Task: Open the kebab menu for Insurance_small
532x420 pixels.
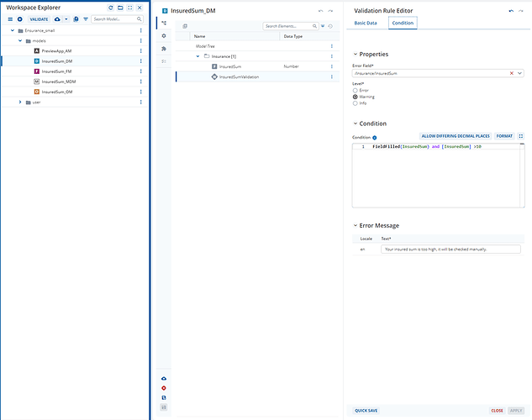Action: click(x=141, y=30)
